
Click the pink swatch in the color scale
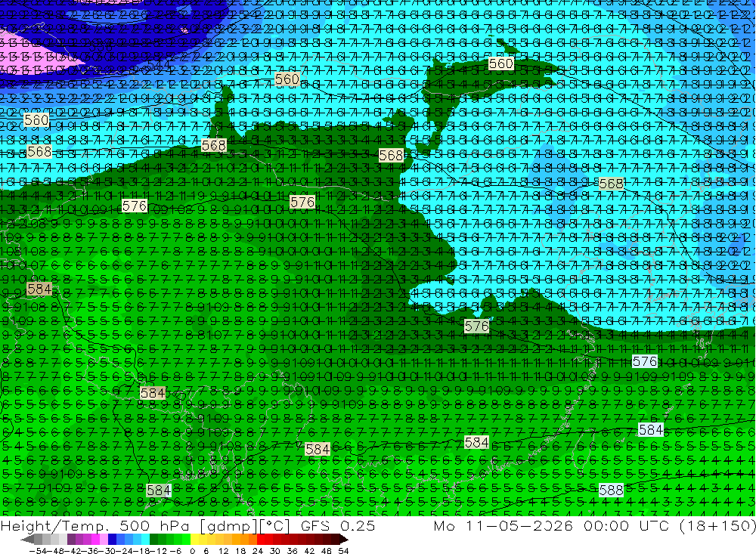[x=104, y=539]
